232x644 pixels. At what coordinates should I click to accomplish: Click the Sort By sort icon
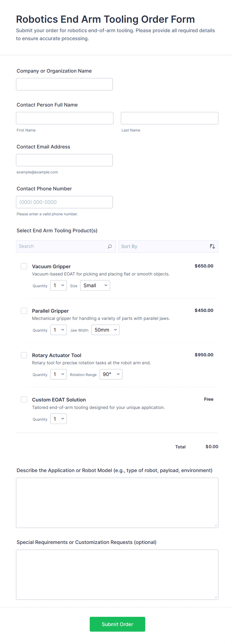(212, 247)
